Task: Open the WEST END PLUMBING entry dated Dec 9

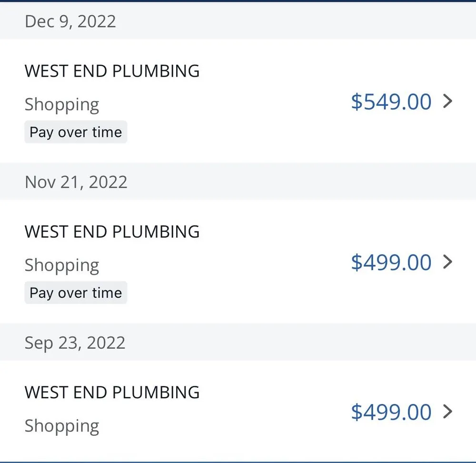Action: (x=112, y=70)
